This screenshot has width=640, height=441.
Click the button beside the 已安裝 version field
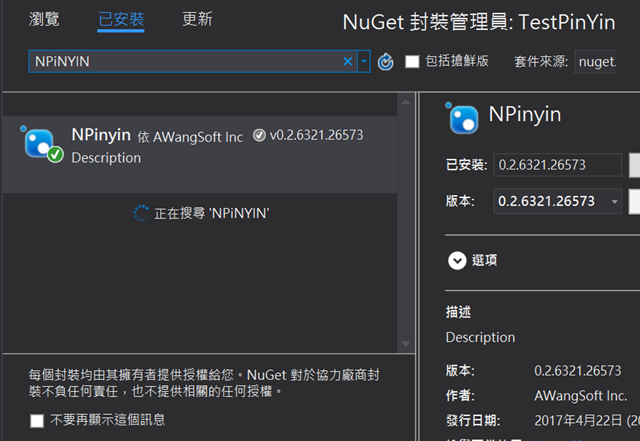coord(634,165)
